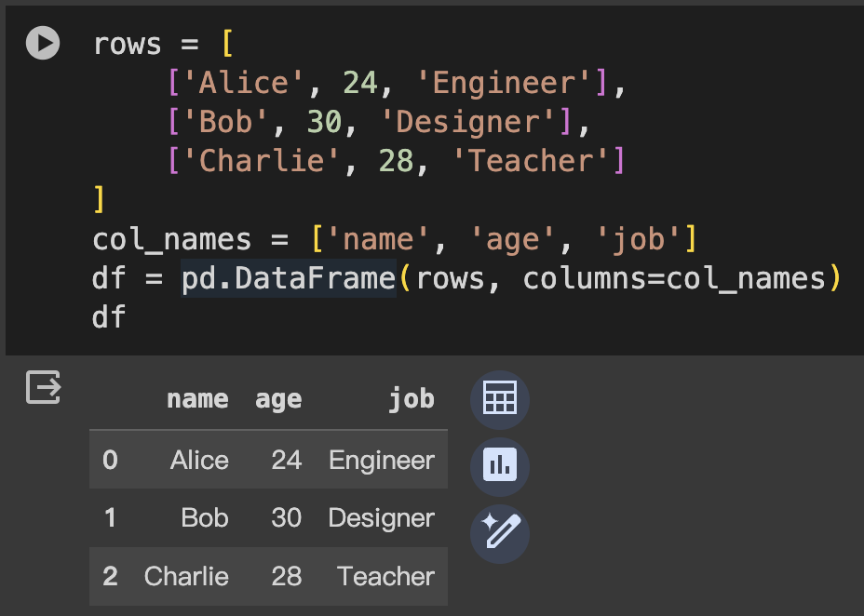Open the cell output actions icon
The image size is (864, 616).
[43, 387]
